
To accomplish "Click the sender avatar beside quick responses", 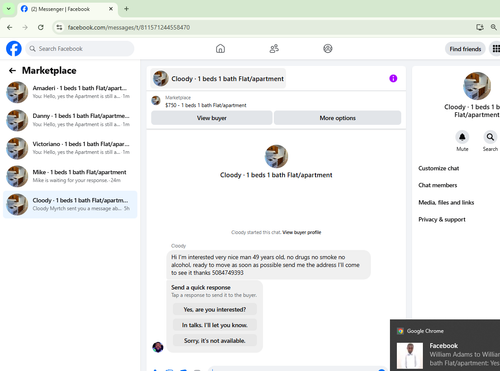I will point(158,347).
